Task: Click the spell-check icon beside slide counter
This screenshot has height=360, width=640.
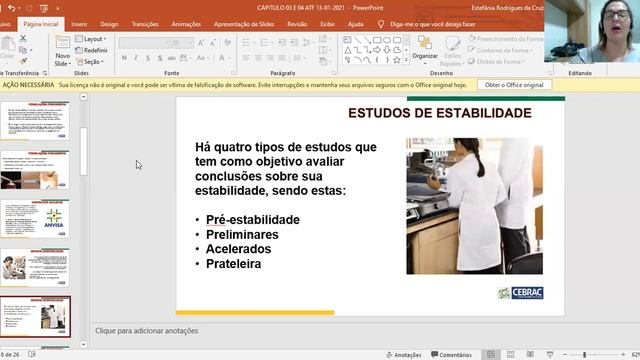Action: click(32, 354)
